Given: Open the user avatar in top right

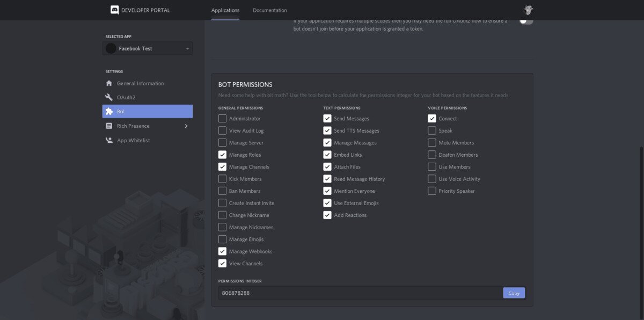Looking at the screenshot, I should 529,10.
